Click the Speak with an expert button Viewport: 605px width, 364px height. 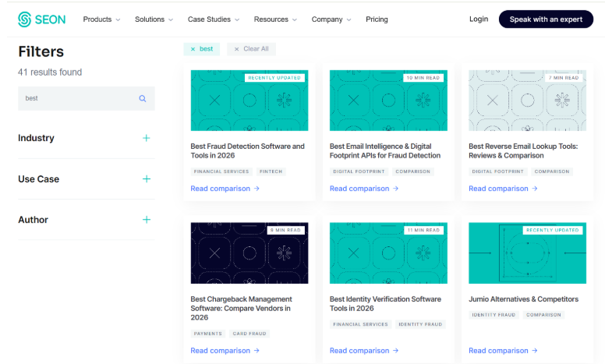[546, 19]
